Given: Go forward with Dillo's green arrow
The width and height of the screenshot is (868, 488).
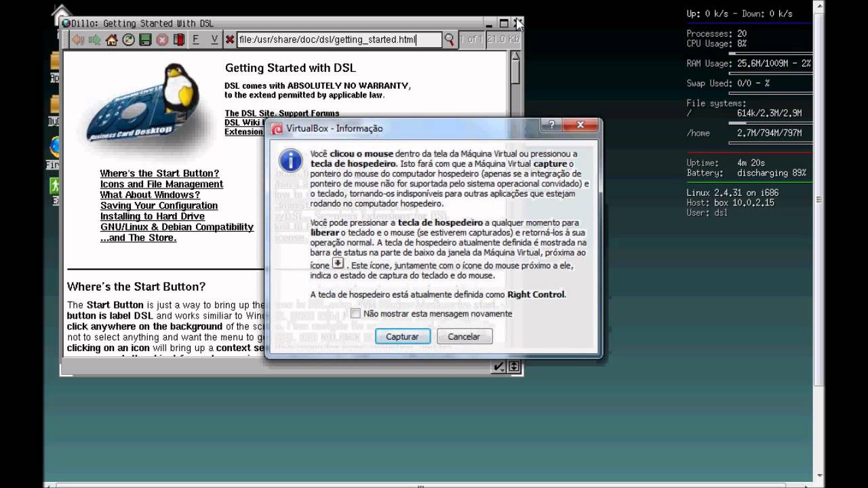Looking at the screenshot, I should click(95, 40).
